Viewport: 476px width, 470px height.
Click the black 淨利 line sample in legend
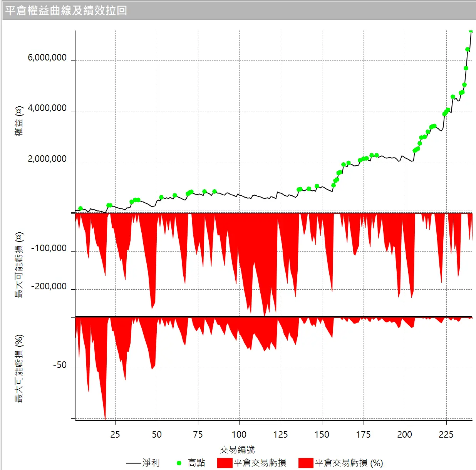pos(134,463)
